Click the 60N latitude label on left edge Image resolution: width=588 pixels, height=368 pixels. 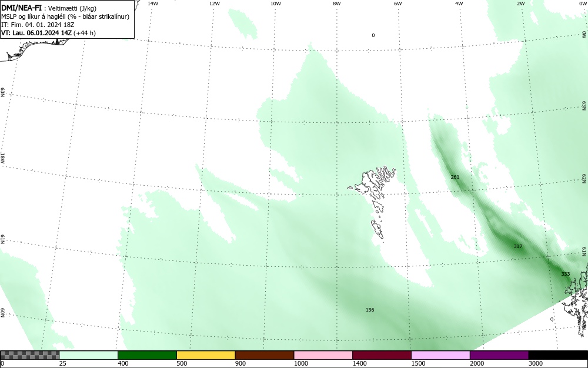pyautogui.click(x=2, y=313)
